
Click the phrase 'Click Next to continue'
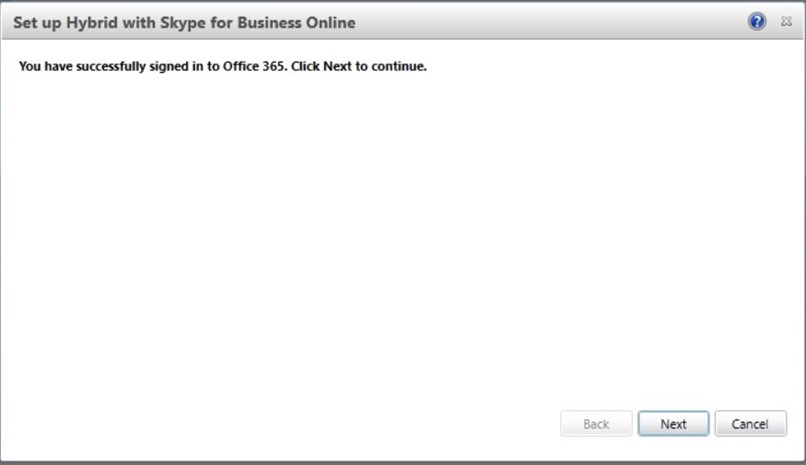coord(358,66)
